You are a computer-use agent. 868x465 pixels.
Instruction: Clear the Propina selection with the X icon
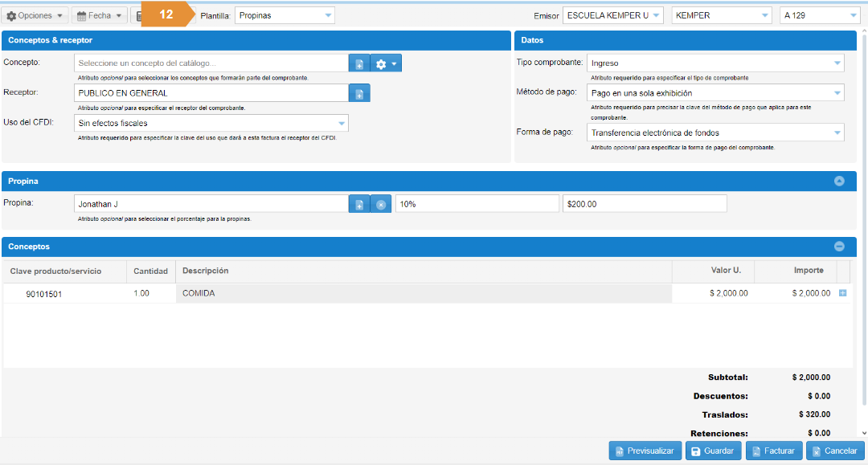pyautogui.click(x=381, y=204)
